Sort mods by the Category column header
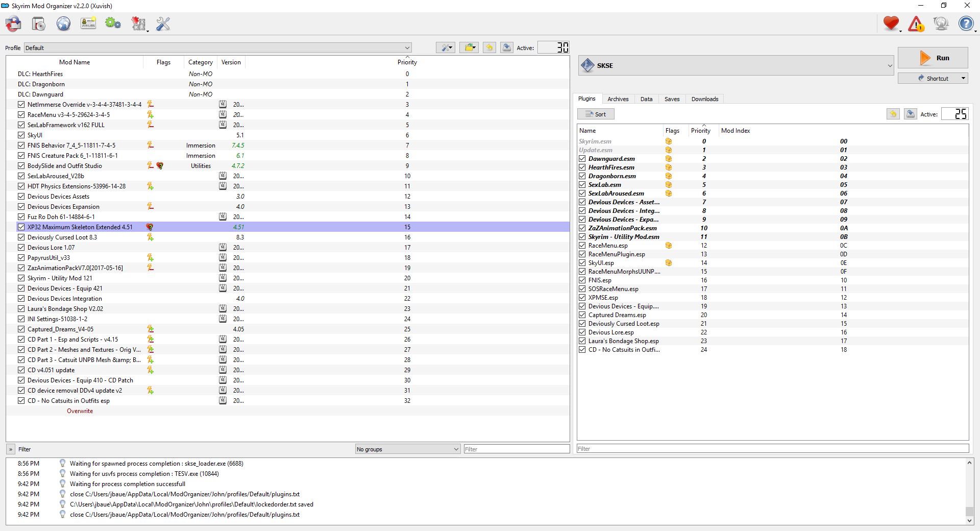Screen dimensions: 980x531 tap(201, 62)
